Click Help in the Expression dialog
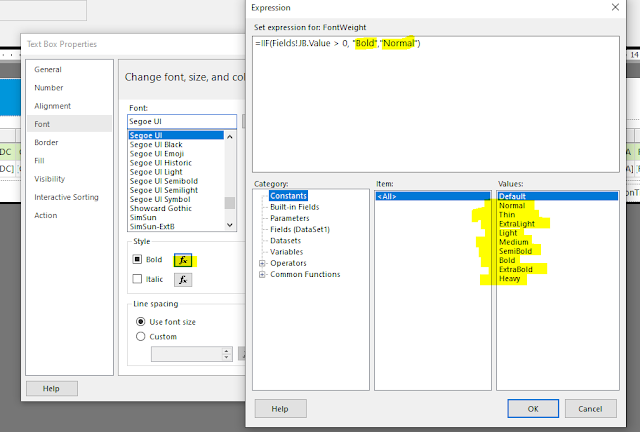 (280, 409)
